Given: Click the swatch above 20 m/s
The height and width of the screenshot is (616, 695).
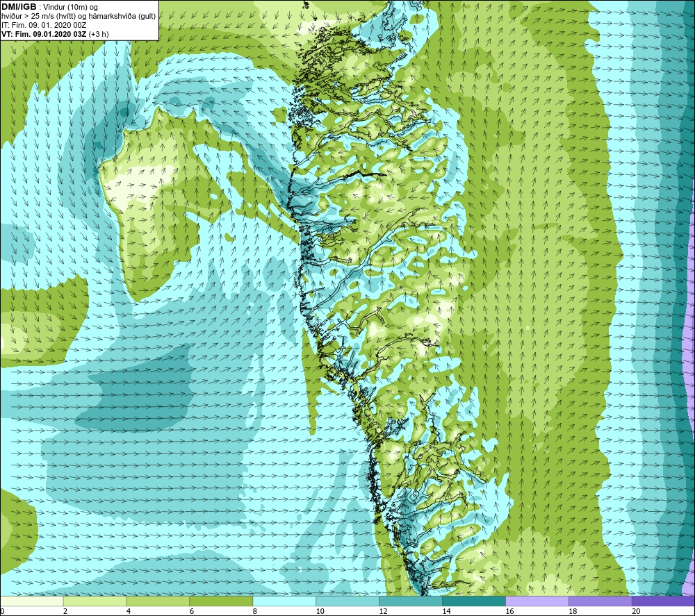Looking at the screenshot, I should point(664,601).
